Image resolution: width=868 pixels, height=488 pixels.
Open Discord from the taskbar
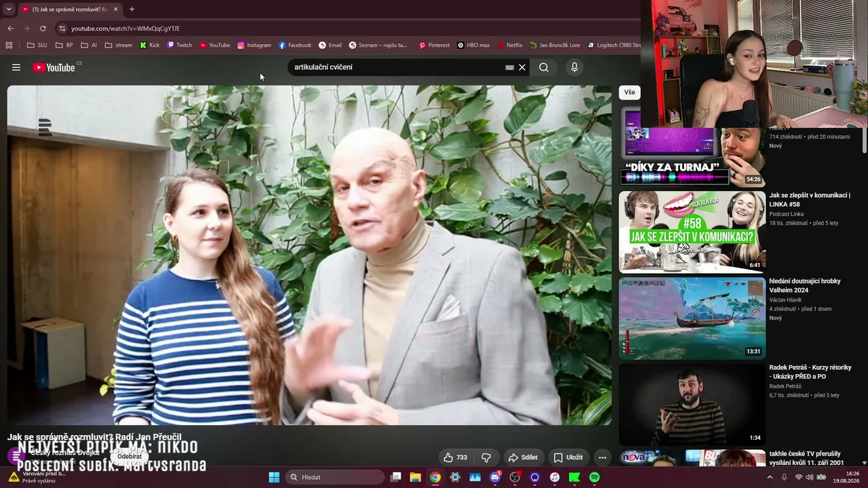point(495,477)
